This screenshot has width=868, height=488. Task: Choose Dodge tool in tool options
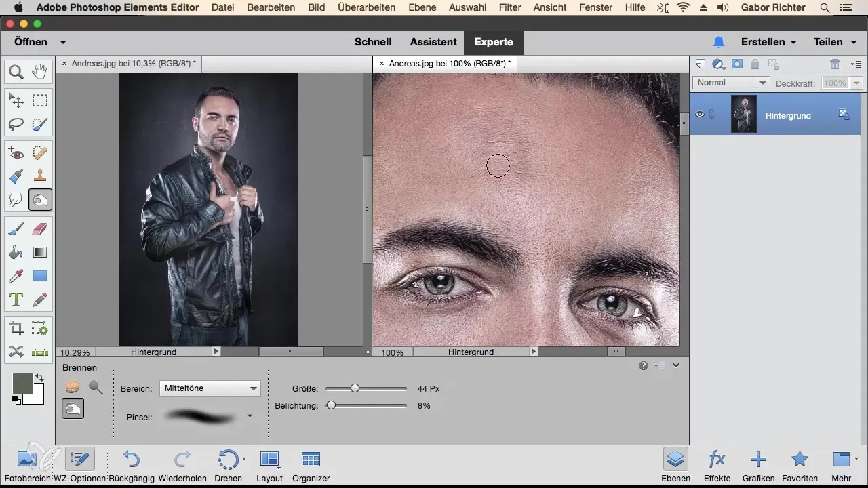coord(96,387)
